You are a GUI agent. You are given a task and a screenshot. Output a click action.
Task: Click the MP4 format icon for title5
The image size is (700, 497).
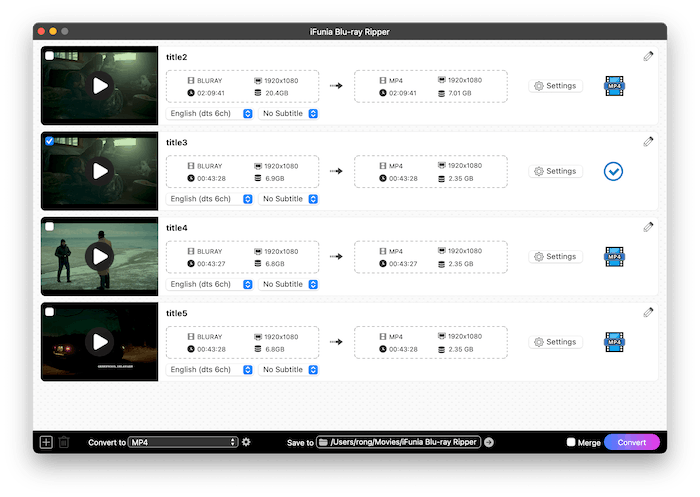tap(613, 342)
